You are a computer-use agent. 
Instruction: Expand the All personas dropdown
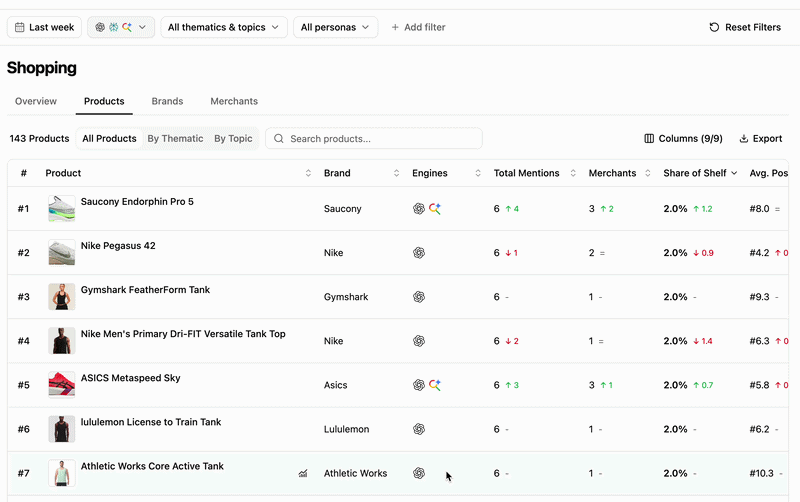[335, 27]
